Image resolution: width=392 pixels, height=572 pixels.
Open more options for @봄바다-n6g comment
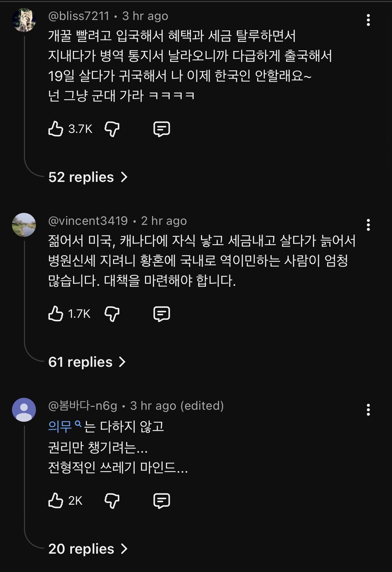[368, 410]
